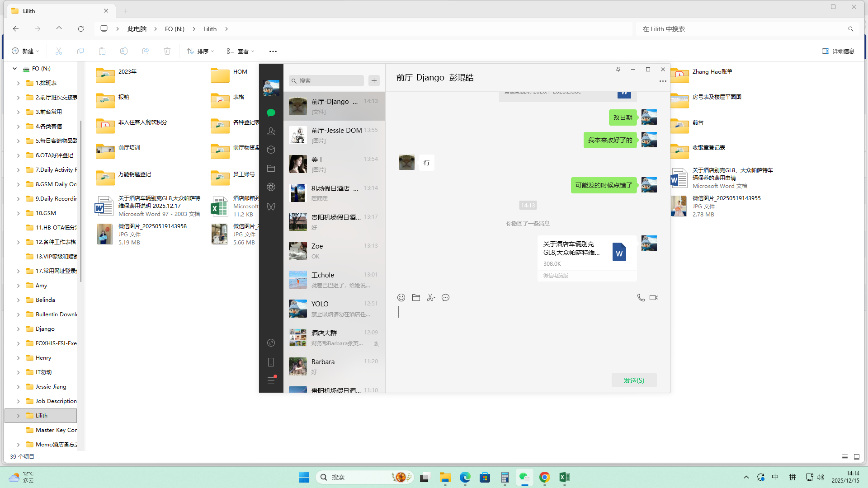868x488 pixels.
Task: Pin the WeChat window on top
Action: (x=618, y=69)
